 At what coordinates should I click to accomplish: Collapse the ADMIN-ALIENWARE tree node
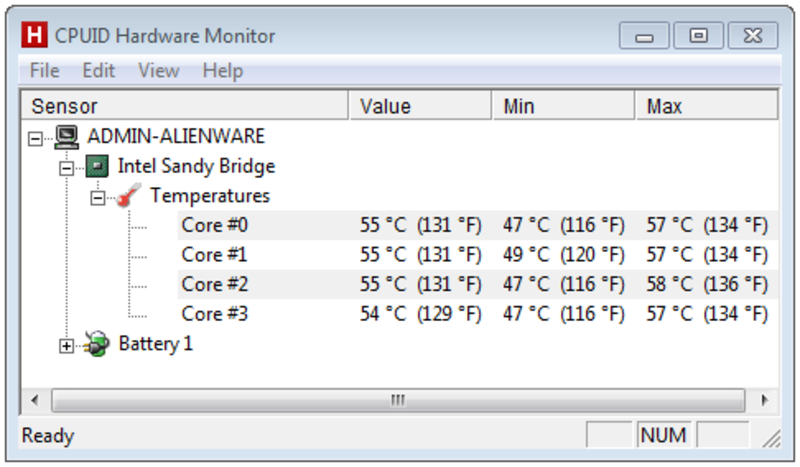click(x=35, y=138)
